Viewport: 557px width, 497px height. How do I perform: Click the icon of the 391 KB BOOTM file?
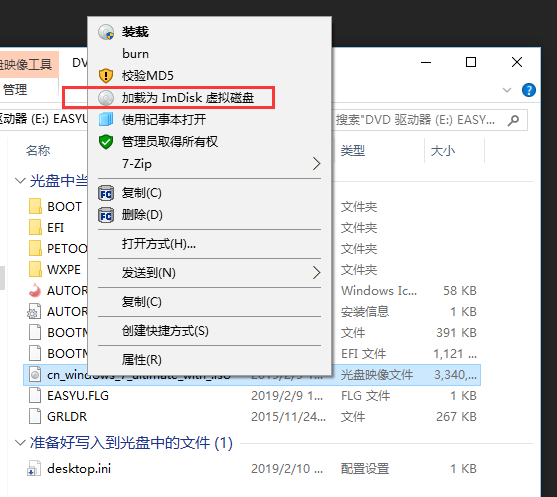pos(34,332)
